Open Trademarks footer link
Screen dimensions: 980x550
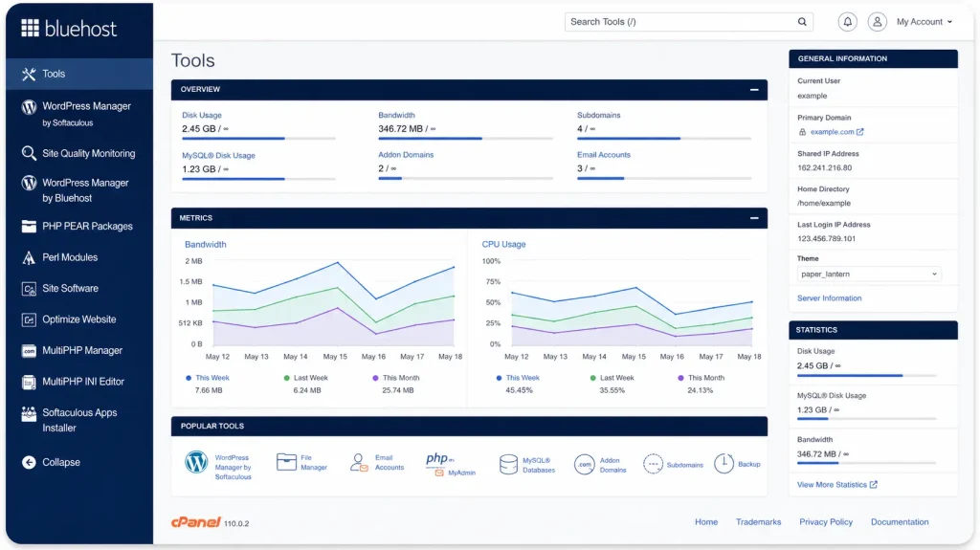coord(758,522)
